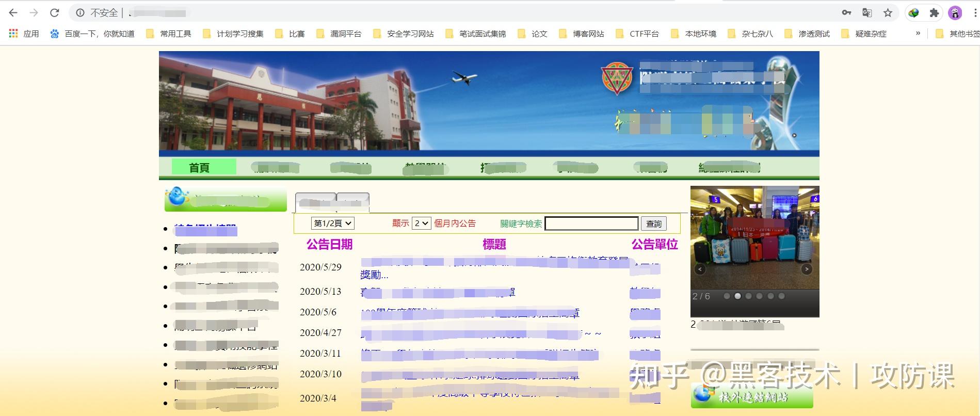Open the 渗透测试 bookmark folder

coord(808,34)
